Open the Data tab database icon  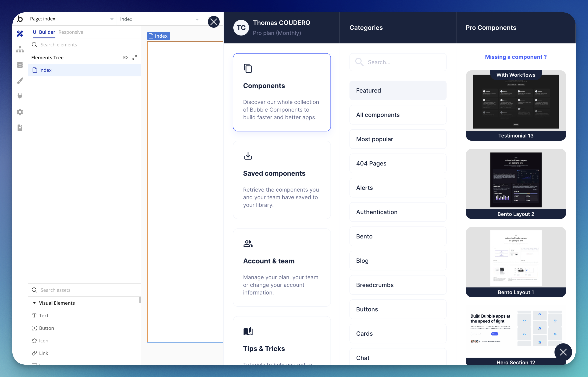[x=20, y=65]
